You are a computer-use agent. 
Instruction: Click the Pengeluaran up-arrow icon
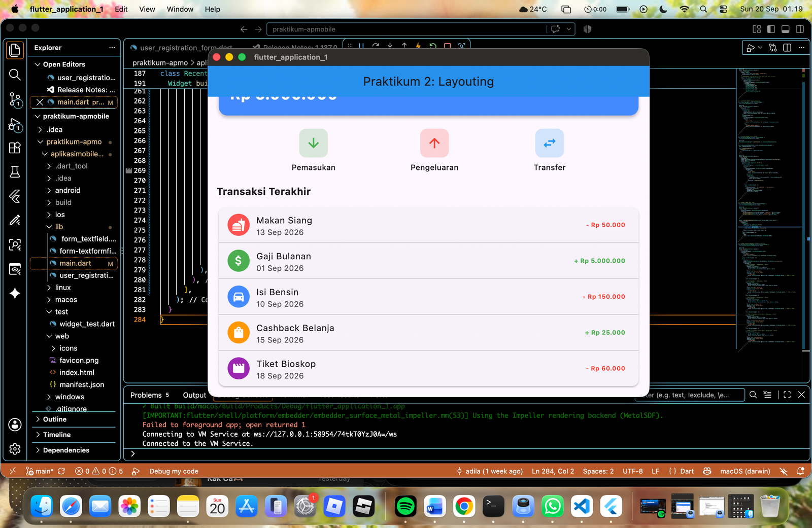click(x=434, y=143)
